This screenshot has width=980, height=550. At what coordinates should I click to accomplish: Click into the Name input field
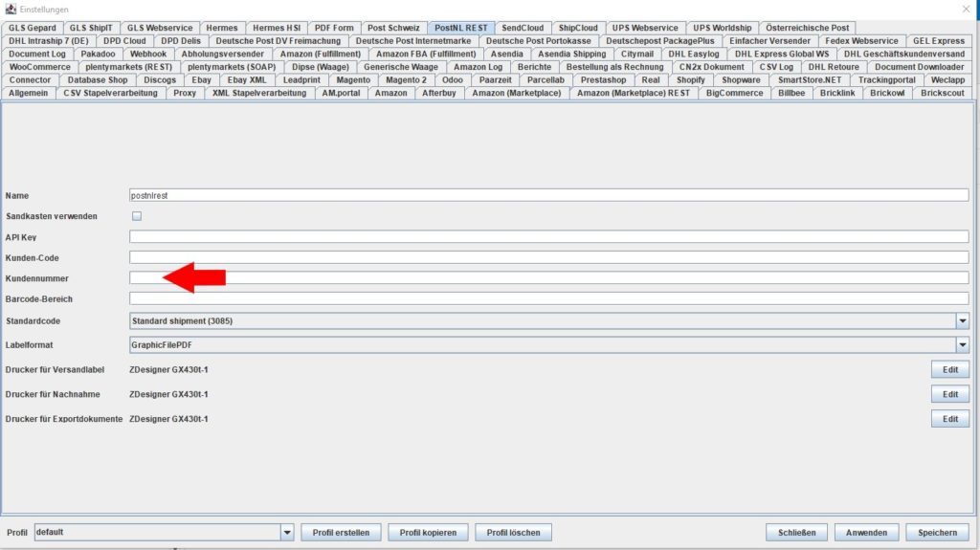click(548, 196)
